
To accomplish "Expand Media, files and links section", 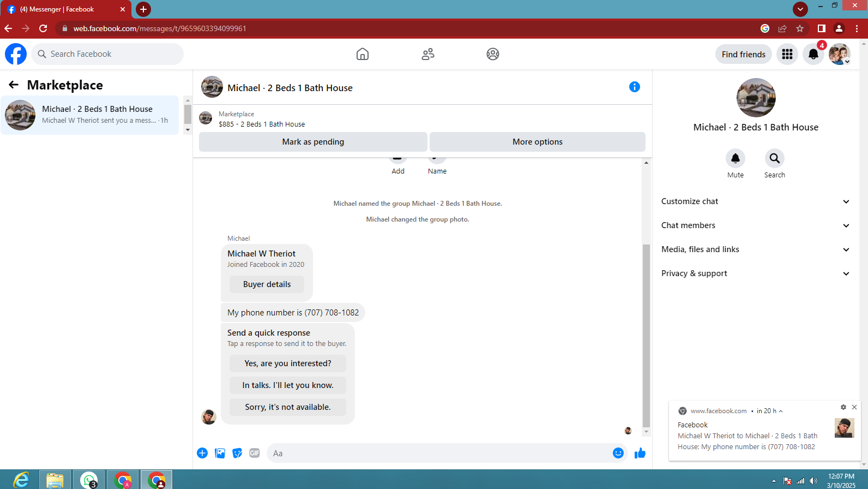I will pyautogui.click(x=756, y=249).
